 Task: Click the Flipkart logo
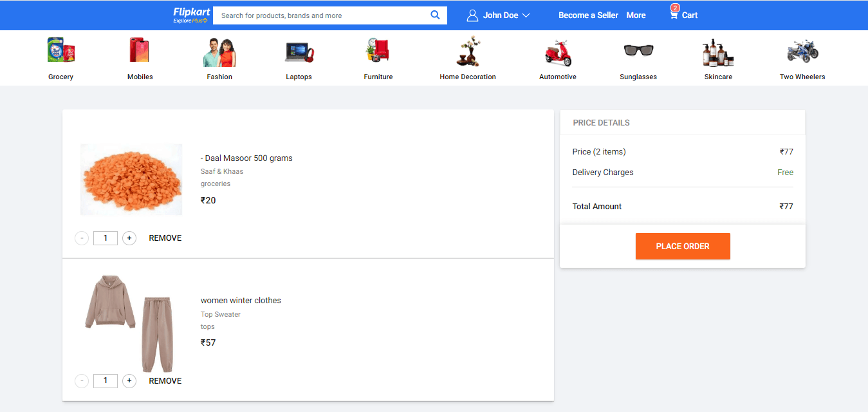point(191,15)
